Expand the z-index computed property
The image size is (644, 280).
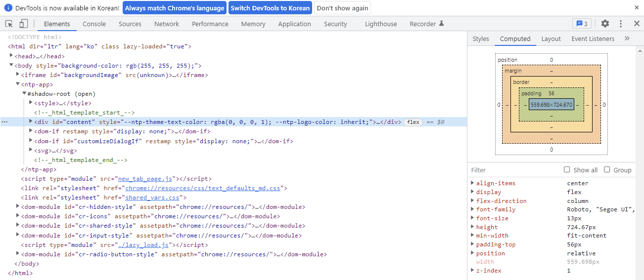click(472, 271)
